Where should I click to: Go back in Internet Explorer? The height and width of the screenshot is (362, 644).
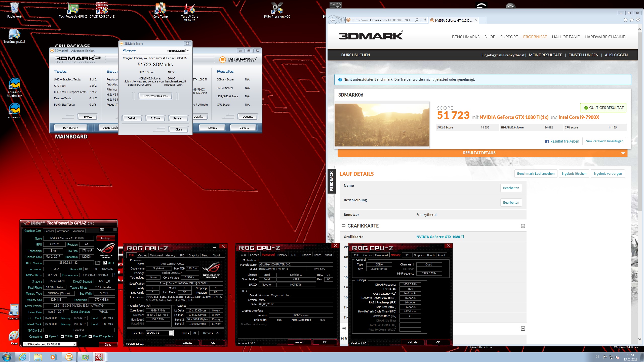click(333, 20)
